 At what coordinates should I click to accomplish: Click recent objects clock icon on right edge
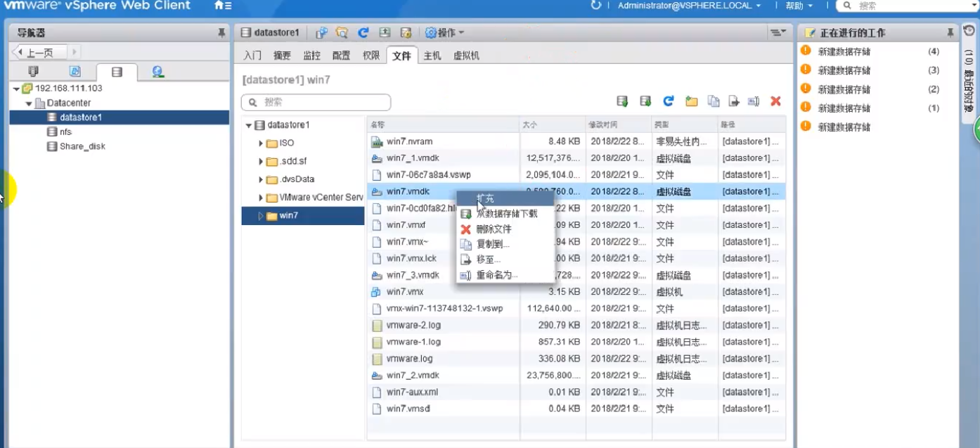click(969, 31)
